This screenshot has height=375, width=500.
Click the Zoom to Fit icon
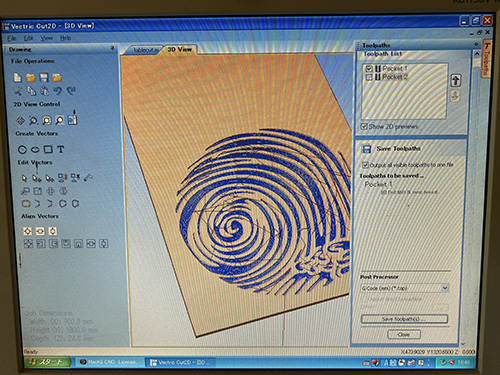pyautogui.click(x=47, y=120)
